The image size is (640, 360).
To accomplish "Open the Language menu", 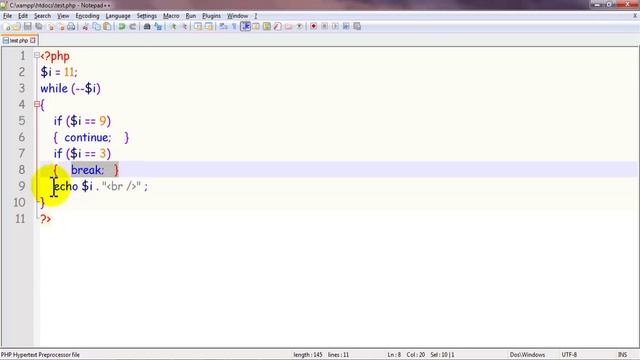I will coord(118,16).
